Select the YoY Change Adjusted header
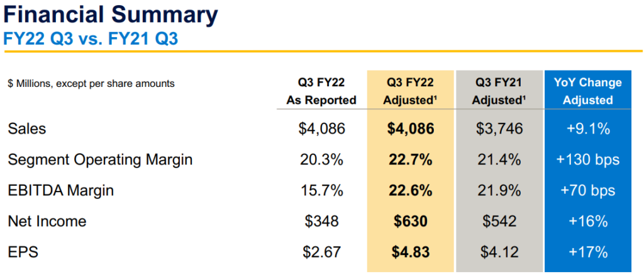644x279 pixels. click(587, 91)
